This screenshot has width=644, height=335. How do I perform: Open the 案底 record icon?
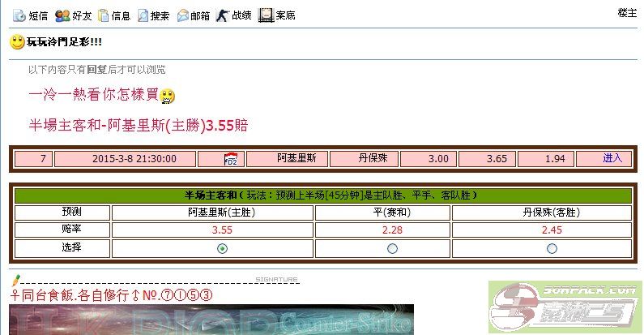click(x=266, y=15)
